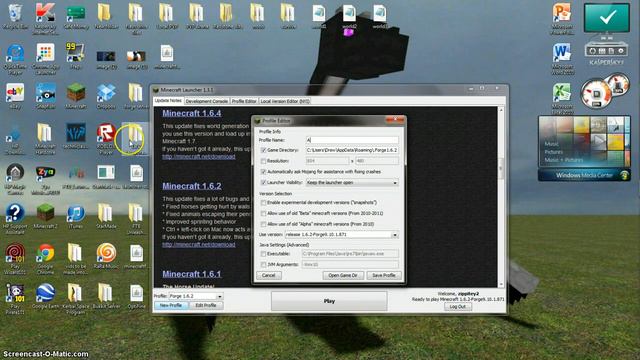
Task: Open the Bukkit Server folder
Action: coord(106,295)
